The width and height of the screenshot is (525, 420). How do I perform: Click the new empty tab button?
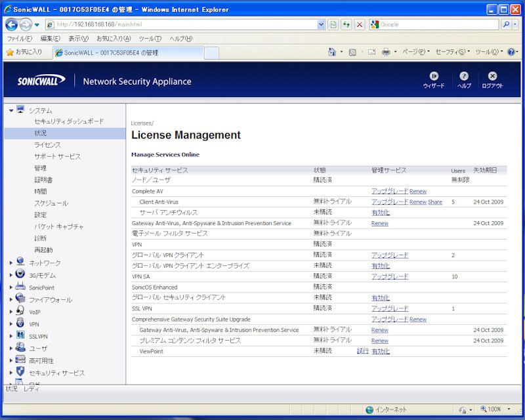[211, 53]
